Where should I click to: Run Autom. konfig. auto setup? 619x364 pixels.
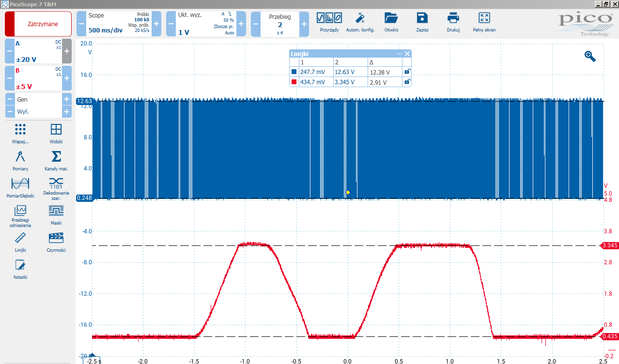click(x=360, y=22)
